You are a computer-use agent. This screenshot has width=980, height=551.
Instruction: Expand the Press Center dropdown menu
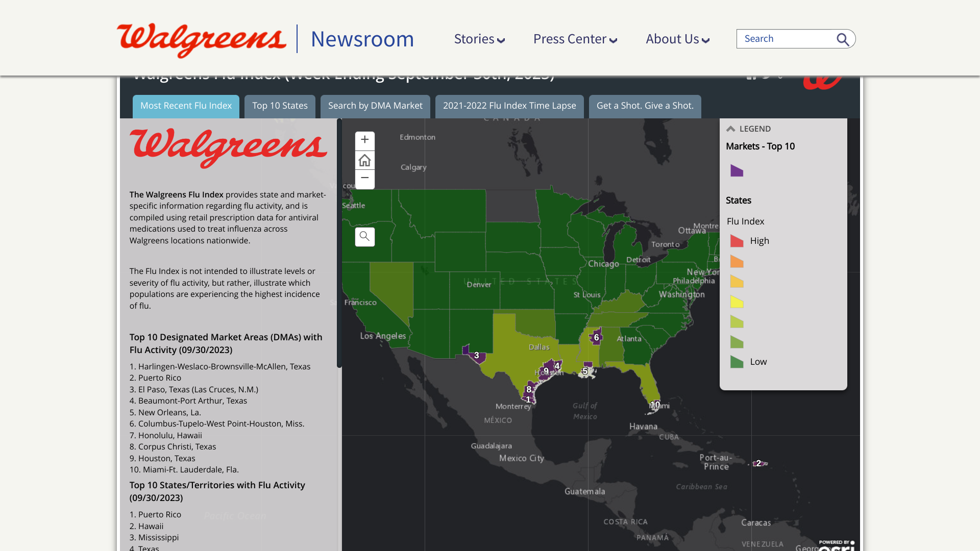click(575, 39)
